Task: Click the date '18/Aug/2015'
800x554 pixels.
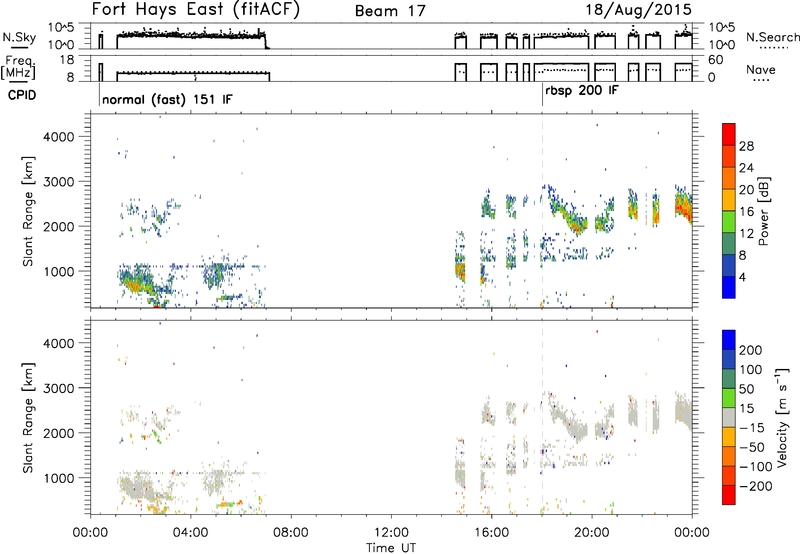Action: point(638,9)
